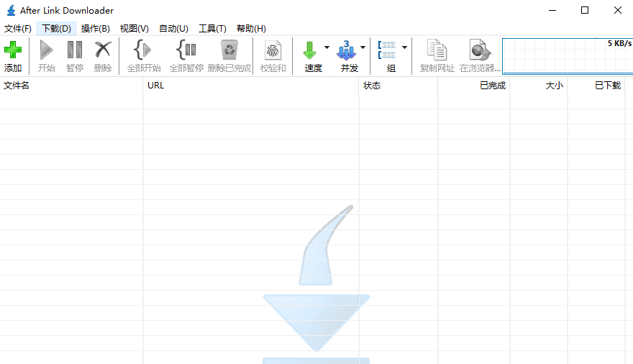
Task: Open the File (文件) menu
Action: click(x=18, y=29)
